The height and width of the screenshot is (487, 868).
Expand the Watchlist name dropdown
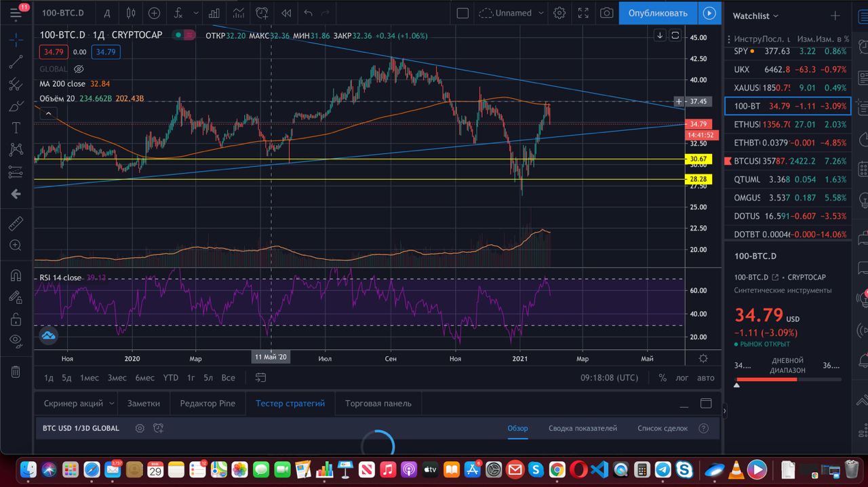(x=755, y=16)
